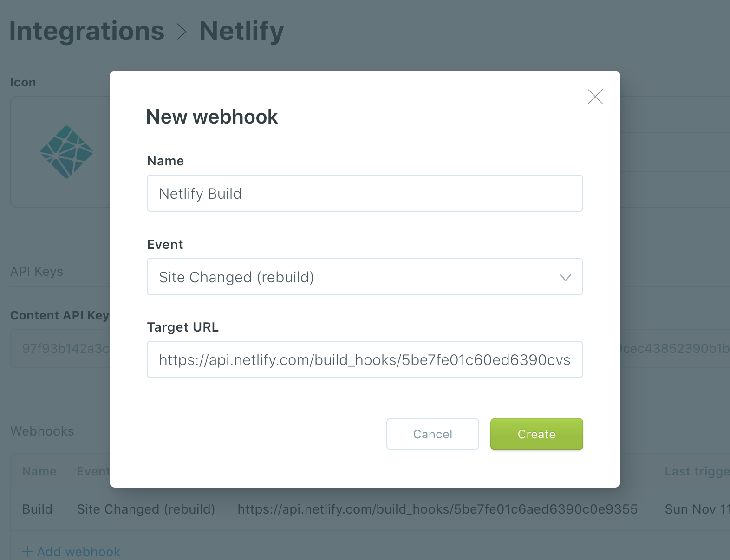Viewport: 730px width, 560px height.
Task: Go back to Integrations breadcrumb
Action: pos(87,31)
